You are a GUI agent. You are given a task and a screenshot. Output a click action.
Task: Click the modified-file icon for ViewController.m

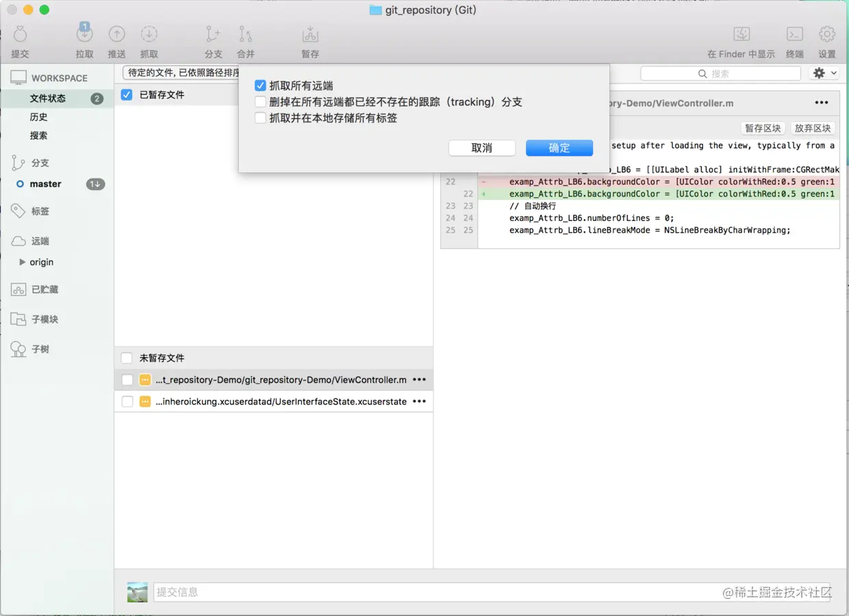pyautogui.click(x=145, y=380)
